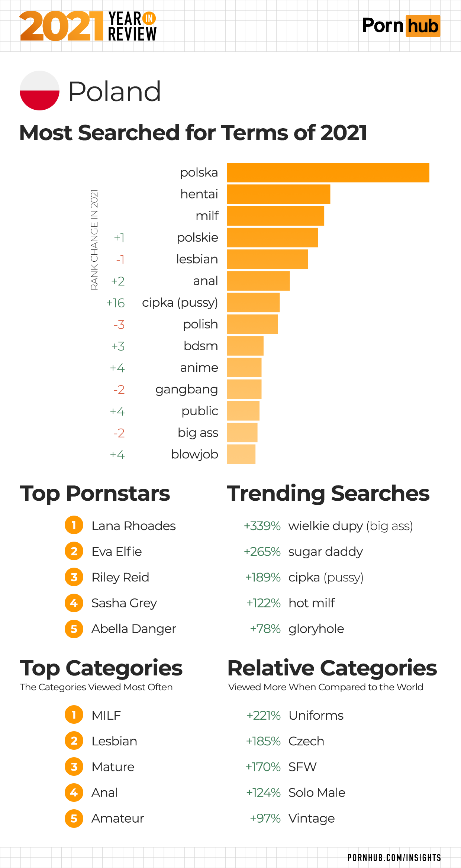Click the blowjob bar in the chart
The height and width of the screenshot is (868, 461).
coord(241,454)
